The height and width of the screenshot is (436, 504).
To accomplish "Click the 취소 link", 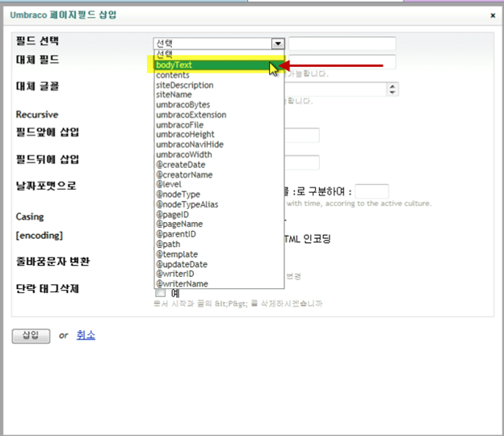I will [86, 335].
